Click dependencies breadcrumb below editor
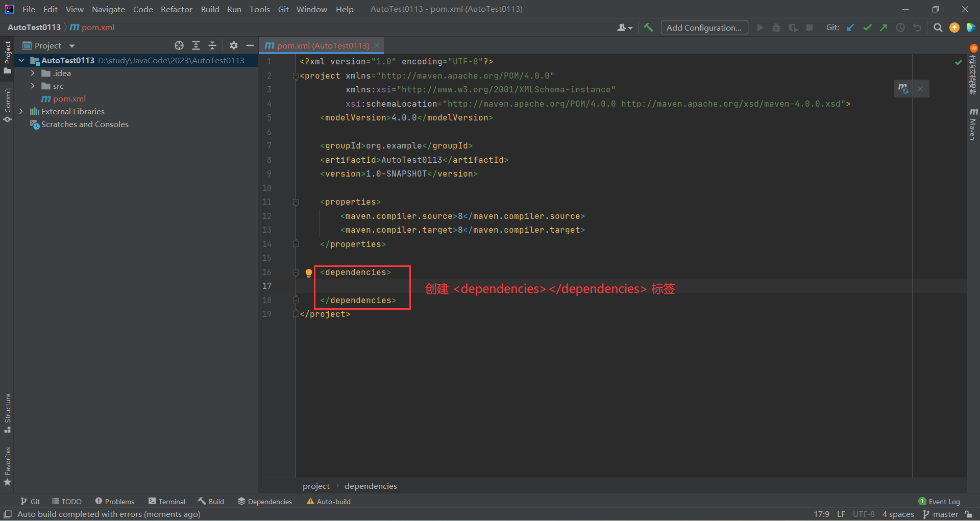The image size is (980, 521). [x=371, y=486]
